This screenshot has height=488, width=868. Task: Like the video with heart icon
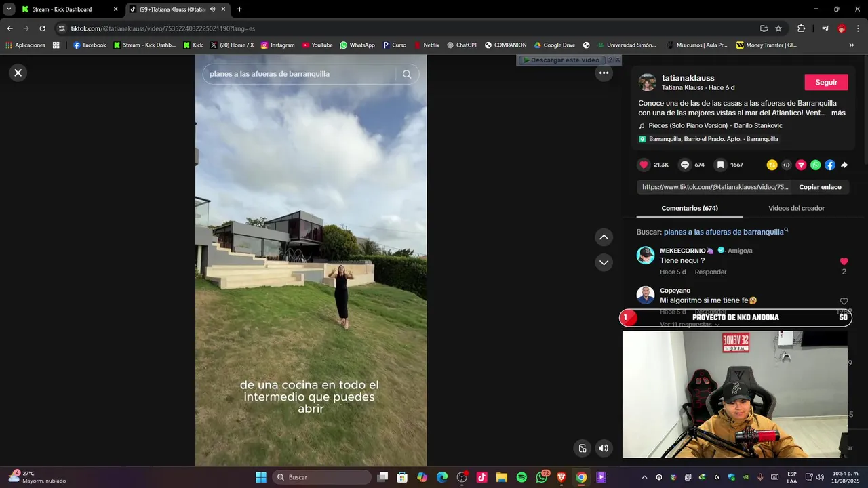[x=644, y=165]
